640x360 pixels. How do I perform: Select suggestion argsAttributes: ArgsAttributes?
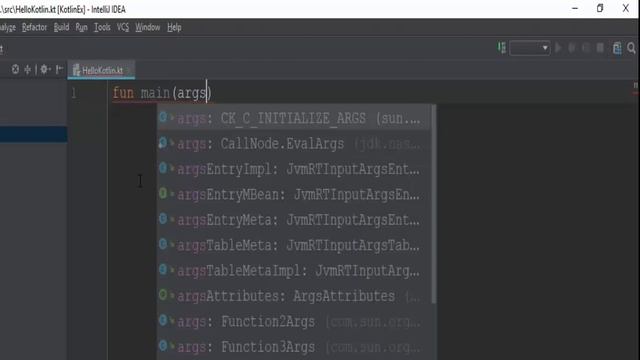293,296
